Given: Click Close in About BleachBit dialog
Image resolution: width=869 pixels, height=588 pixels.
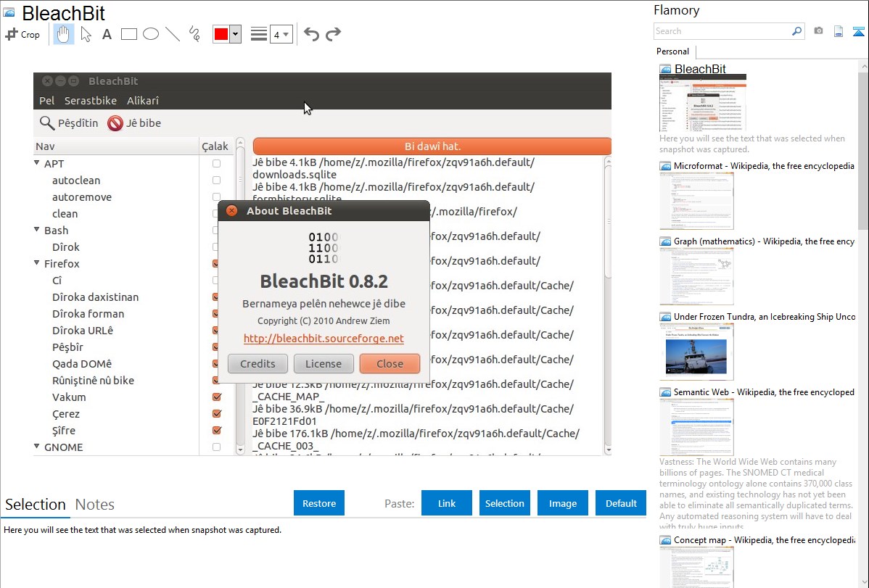Looking at the screenshot, I should [390, 363].
